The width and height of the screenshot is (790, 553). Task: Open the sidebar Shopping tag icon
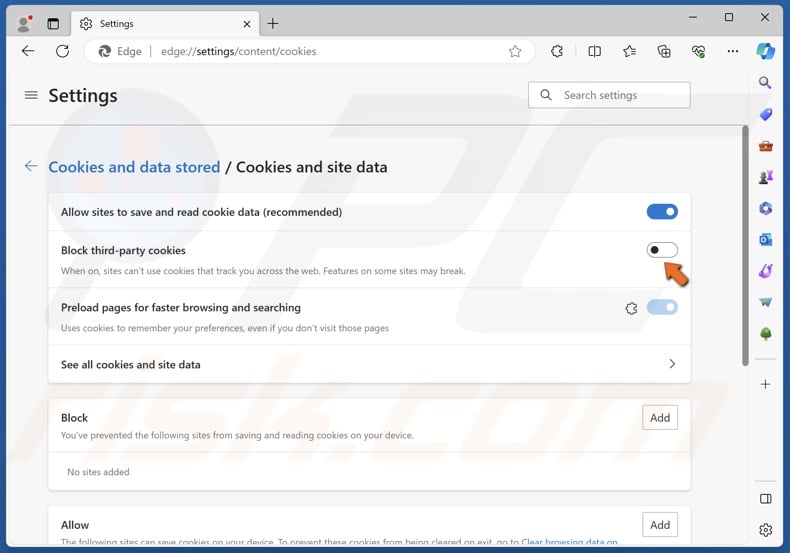[765, 114]
